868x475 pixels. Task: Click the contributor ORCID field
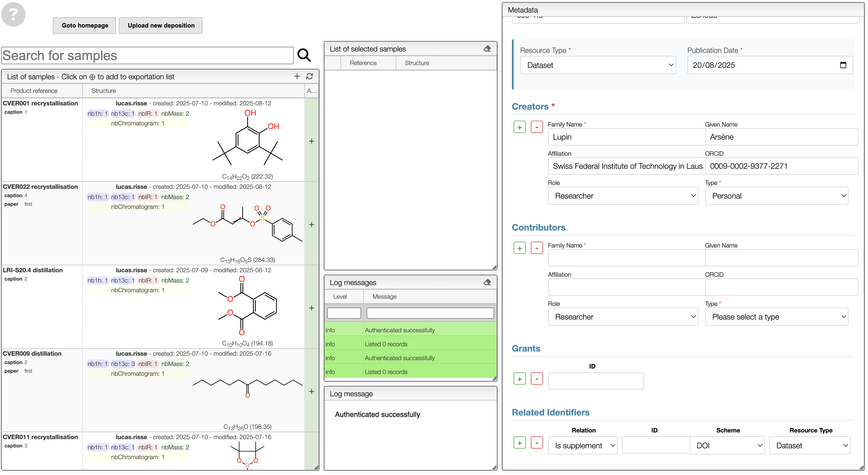(781, 287)
